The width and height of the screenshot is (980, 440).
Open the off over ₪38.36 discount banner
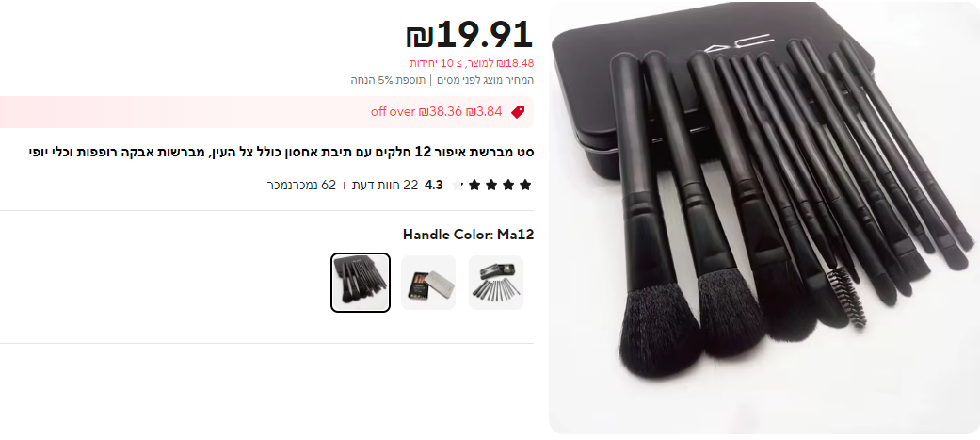[x=266, y=112]
